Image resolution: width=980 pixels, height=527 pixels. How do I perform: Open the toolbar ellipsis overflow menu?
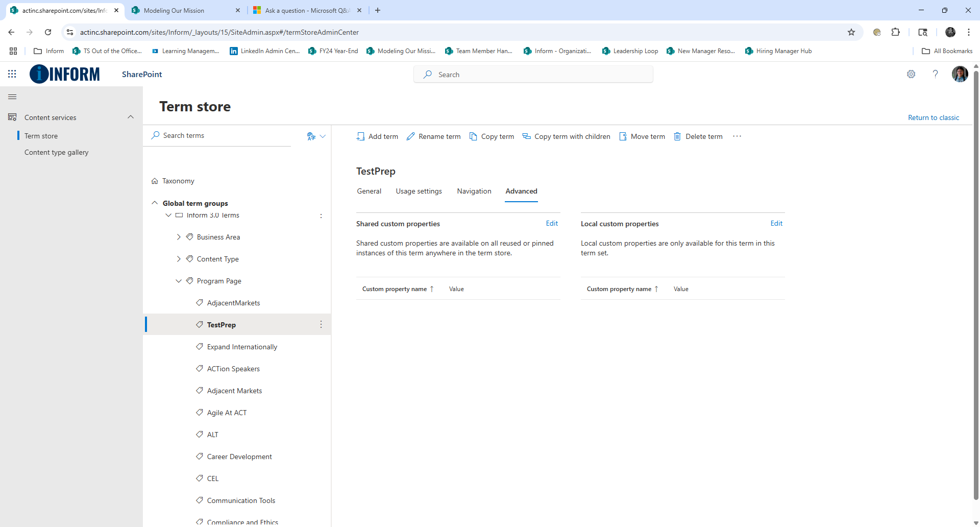pos(737,136)
